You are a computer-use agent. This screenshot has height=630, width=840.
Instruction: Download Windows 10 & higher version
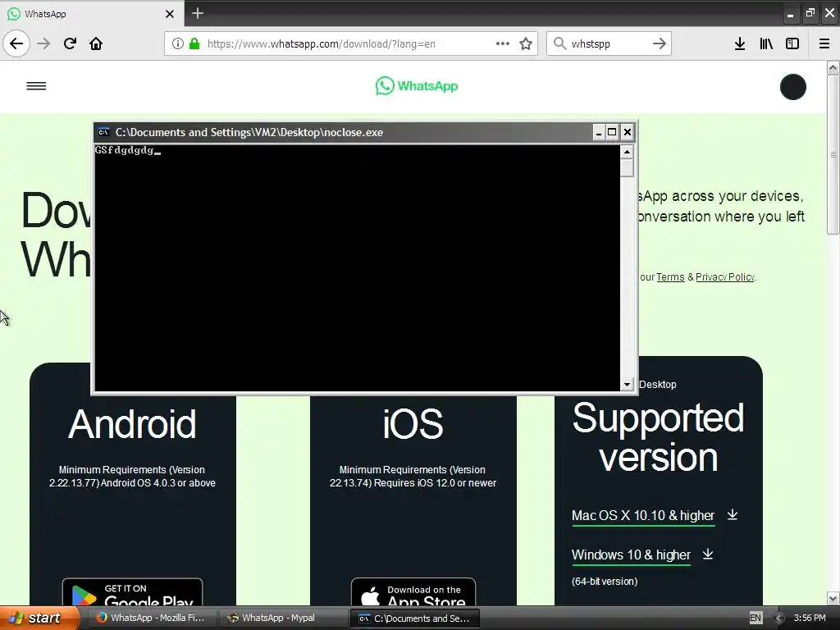(x=631, y=555)
